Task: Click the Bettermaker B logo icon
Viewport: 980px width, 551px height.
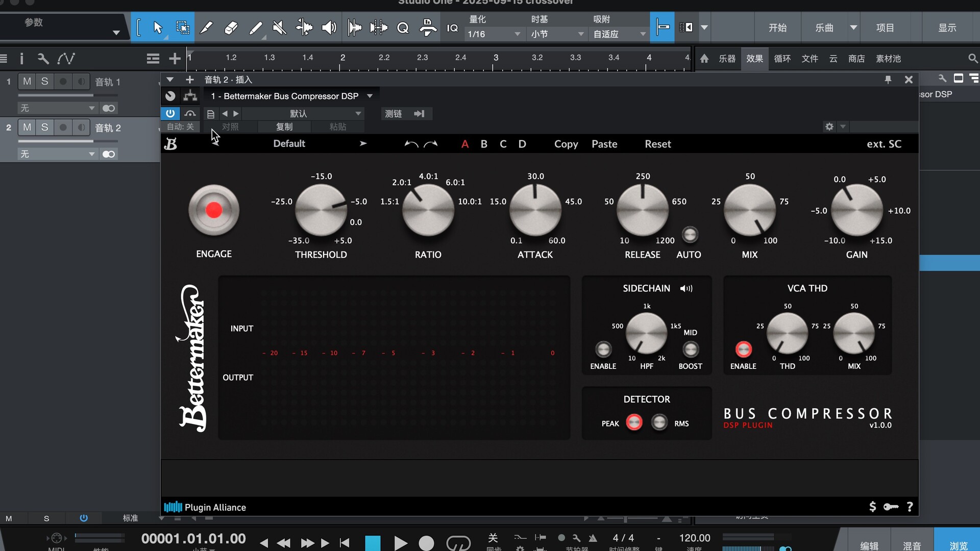Action: pyautogui.click(x=171, y=144)
